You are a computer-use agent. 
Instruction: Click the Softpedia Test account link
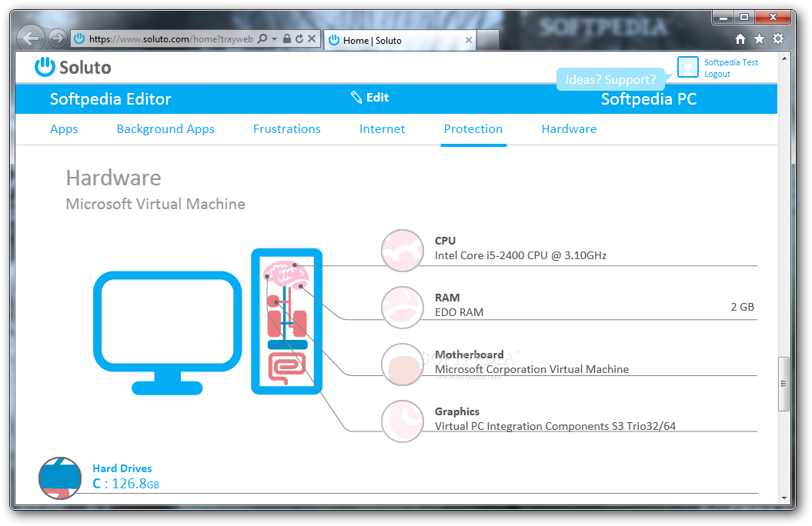[730, 62]
